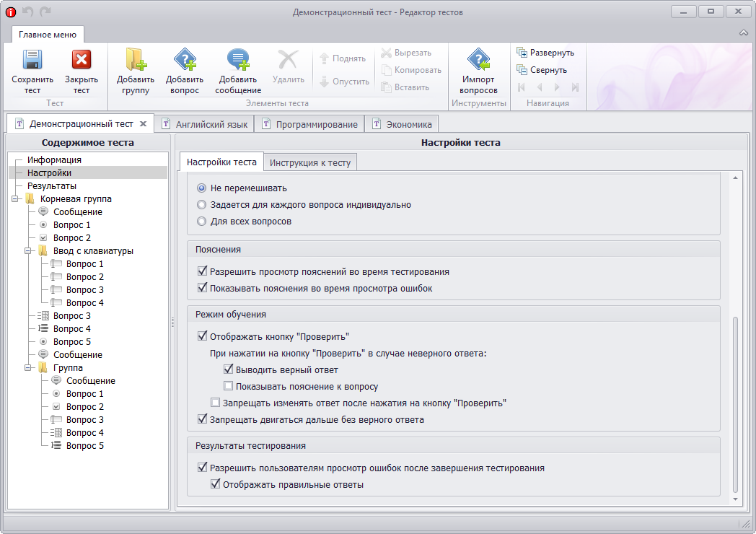The width and height of the screenshot is (756, 534).
Task: Click the Копировать button
Action: (x=411, y=70)
